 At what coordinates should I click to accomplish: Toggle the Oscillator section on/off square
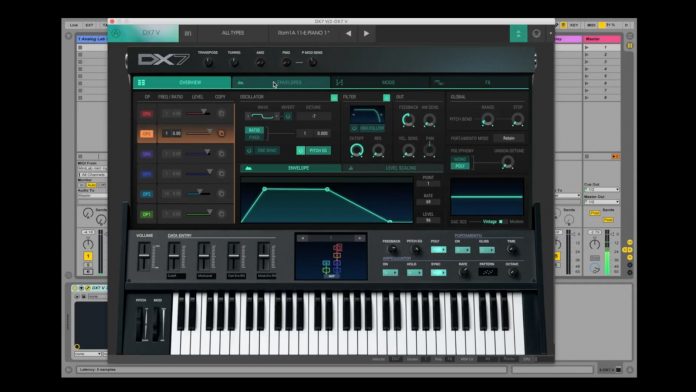(334, 98)
